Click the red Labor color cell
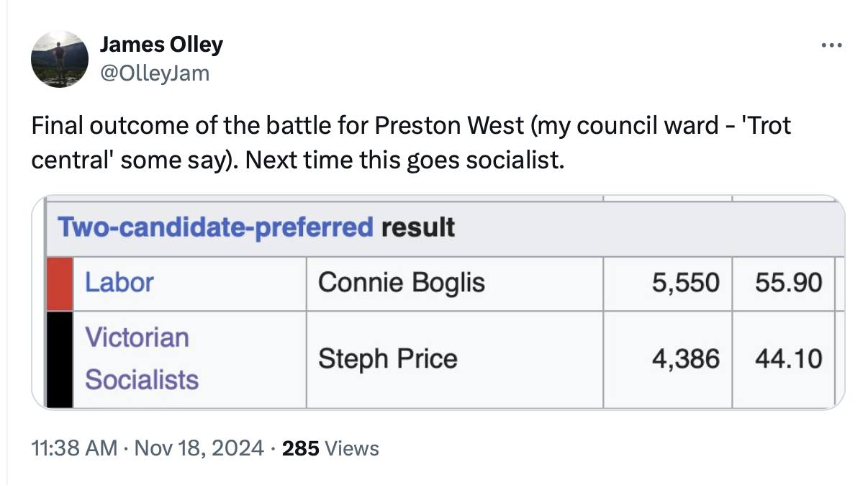The height and width of the screenshot is (485, 868). (x=60, y=284)
